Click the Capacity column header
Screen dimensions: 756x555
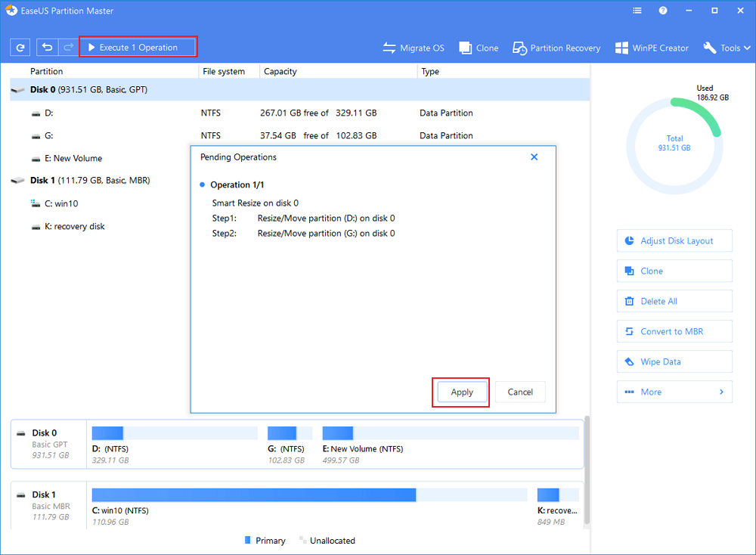280,71
